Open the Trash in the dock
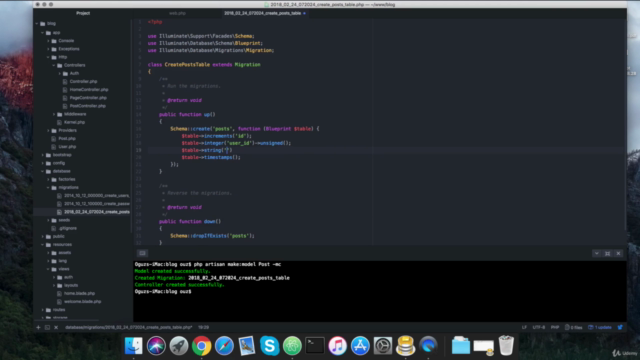This screenshot has height=360, width=640. (506, 346)
